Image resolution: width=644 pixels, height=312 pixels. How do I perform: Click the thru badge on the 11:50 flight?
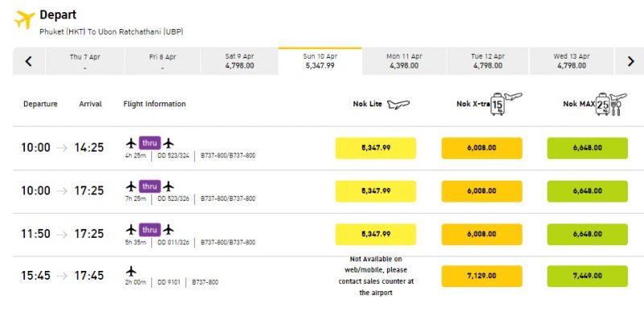click(x=150, y=230)
